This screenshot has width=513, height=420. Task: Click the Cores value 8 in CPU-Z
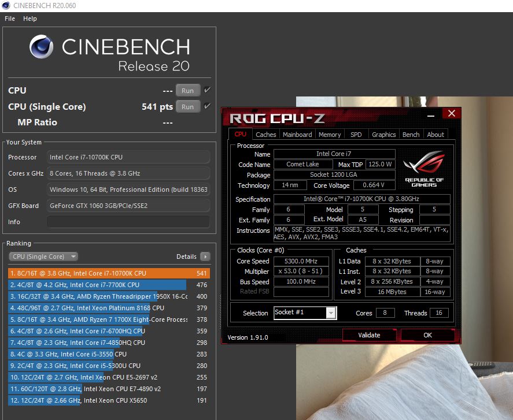pyautogui.click(x=385, y=313)
